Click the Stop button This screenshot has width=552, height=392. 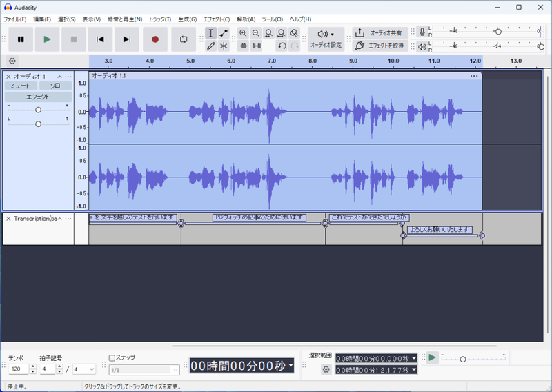pyautogui.click(x=74, y=39)
